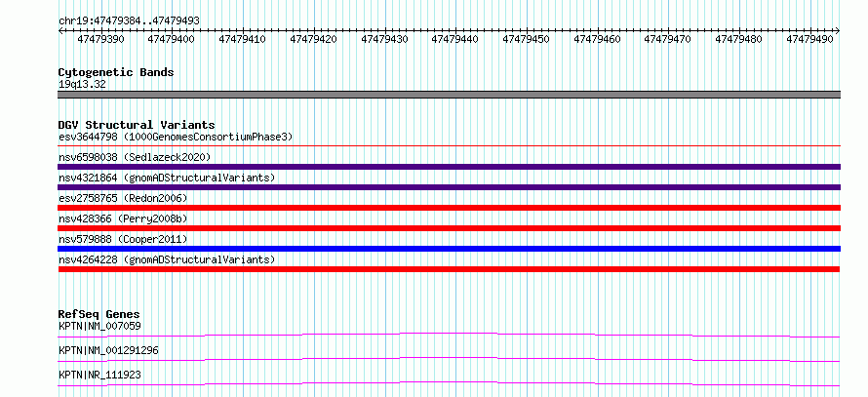868x397 pixels.
Task: Click the RefSeq Genes track title
Action: coord(99,315)
